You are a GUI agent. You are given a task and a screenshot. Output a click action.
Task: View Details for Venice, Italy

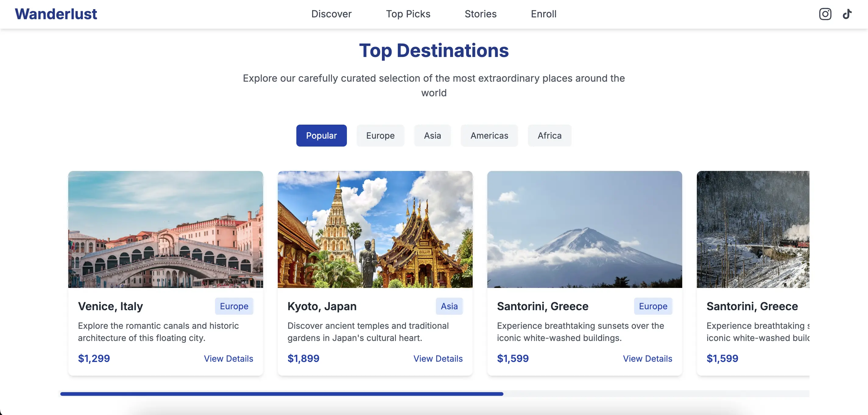(228, 358)
